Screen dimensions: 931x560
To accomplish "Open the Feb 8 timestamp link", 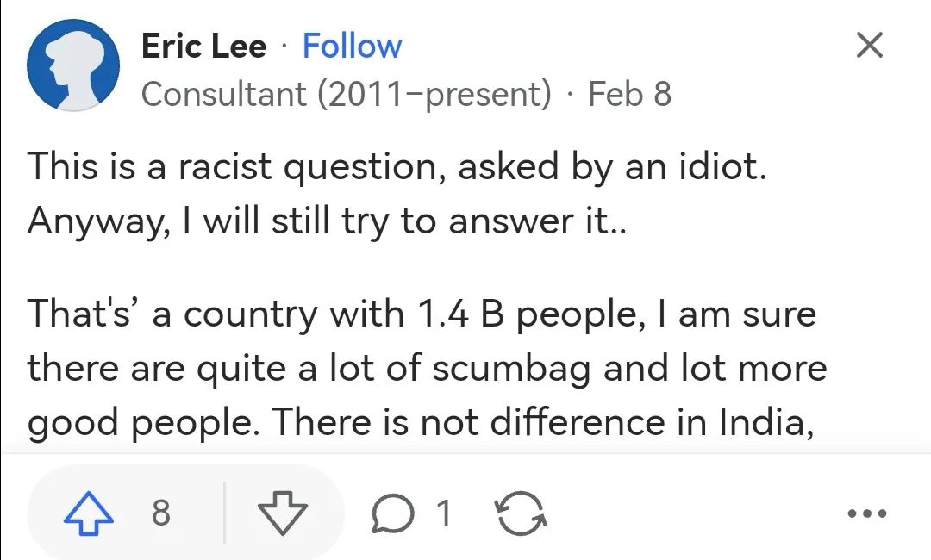I will point(629,94).
